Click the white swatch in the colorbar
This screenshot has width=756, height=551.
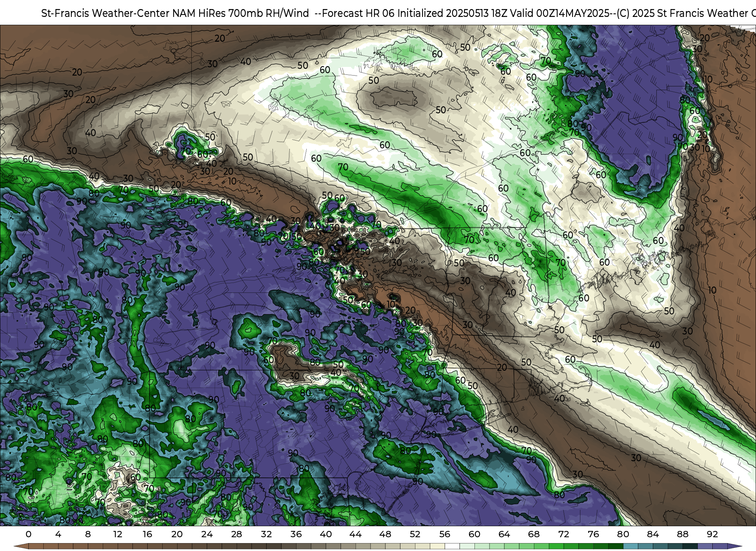[452, 546]
